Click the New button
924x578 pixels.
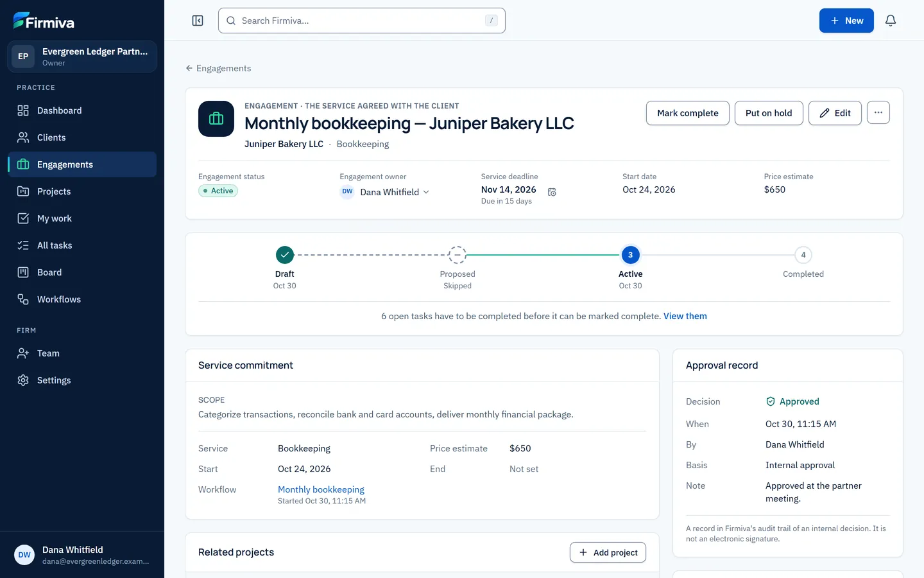pyautogui.click(x=846, y=21)
